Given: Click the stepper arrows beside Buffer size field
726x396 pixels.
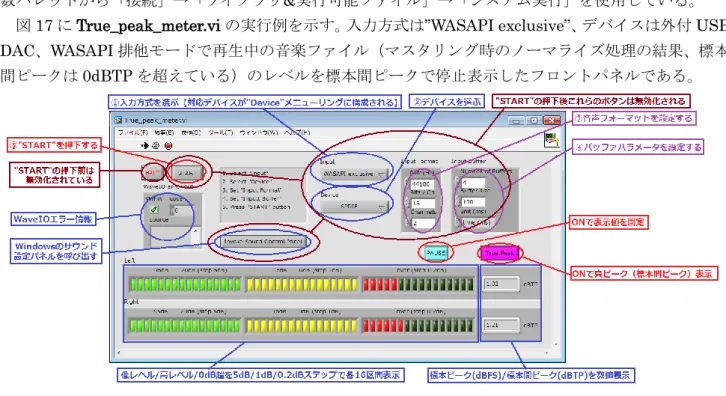Looking at the screenshot, I should [x=457, y=202].
